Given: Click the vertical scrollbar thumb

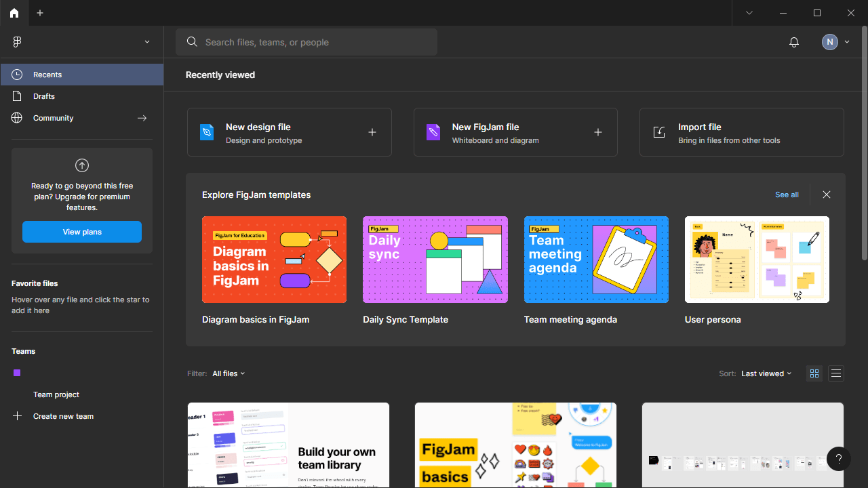Looking at the screenshot, I should (x=864, y=142).
